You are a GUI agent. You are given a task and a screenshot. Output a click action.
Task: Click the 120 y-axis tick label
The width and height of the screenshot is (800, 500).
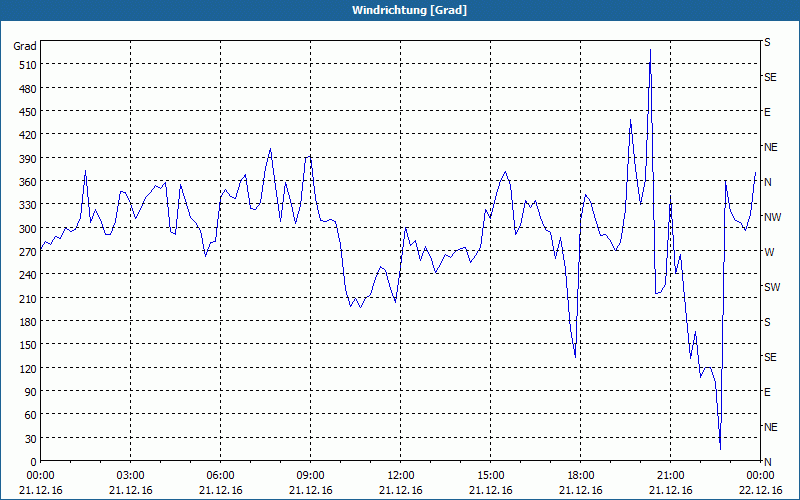(x=28, y=369)
